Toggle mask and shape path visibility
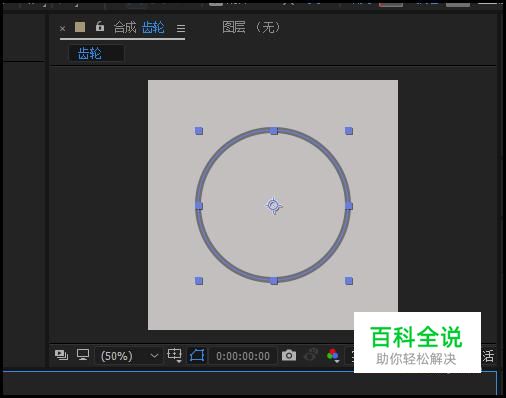This screenshot has height=398, width=506. pyautogui.click(x=197, y=356)
